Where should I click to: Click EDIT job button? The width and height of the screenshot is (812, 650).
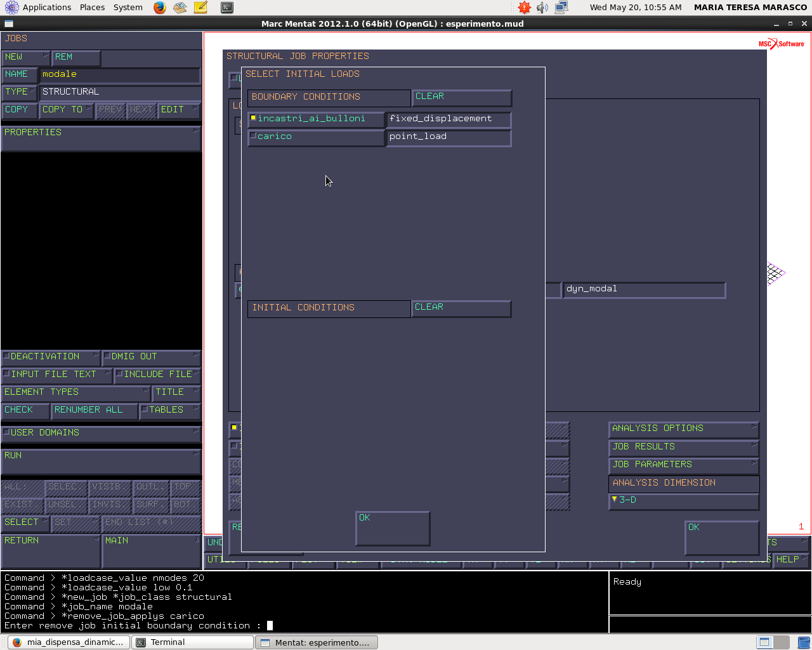pos(180,110)
